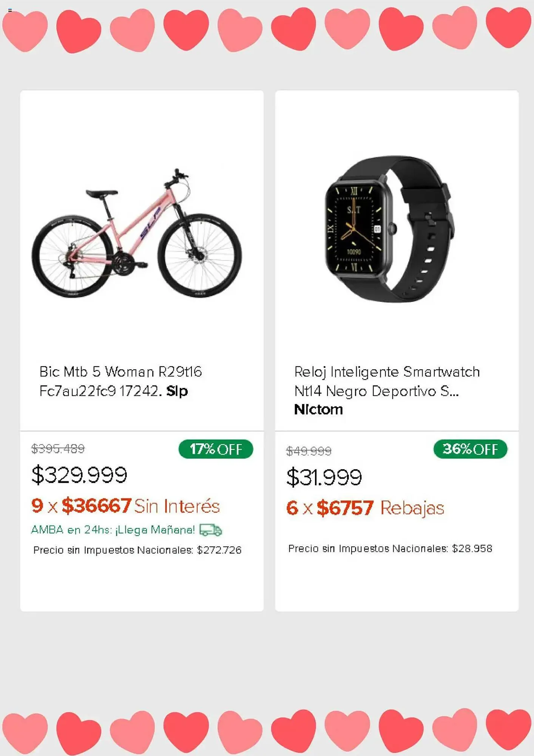Click the bottom-right heart icon
The image size is (534, 756).
pyautogui.click(x=508, y=729)
